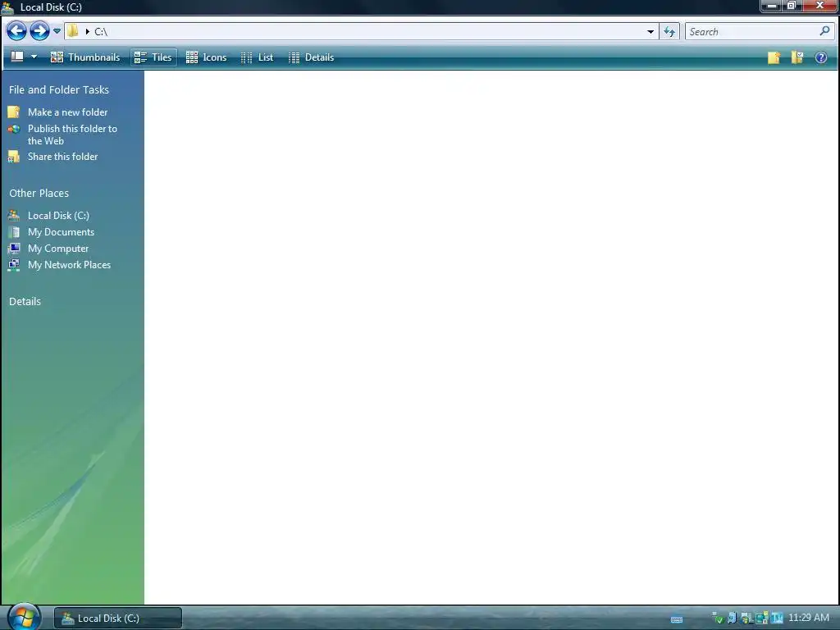Screen dimensions: 840x630
Task: Open the layout pane dropdown arrow
Action: tap(34, 57)
